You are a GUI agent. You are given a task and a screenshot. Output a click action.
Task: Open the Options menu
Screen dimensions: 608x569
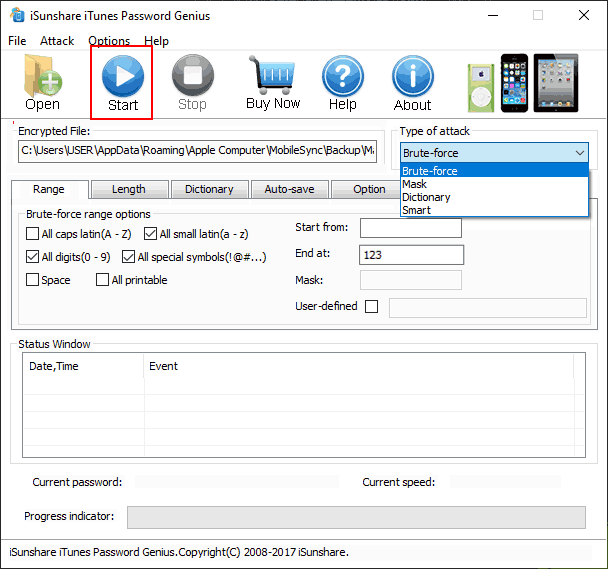(109, 41)
